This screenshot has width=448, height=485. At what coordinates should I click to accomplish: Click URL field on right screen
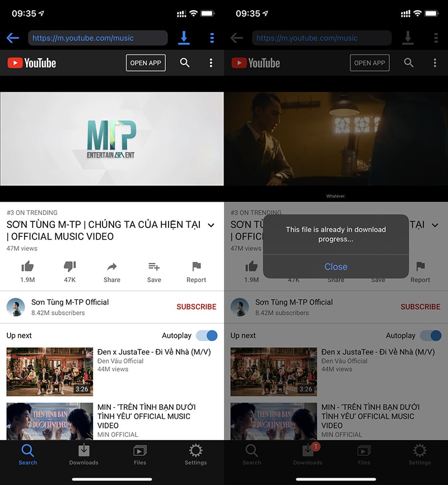[x=322, y=38]
